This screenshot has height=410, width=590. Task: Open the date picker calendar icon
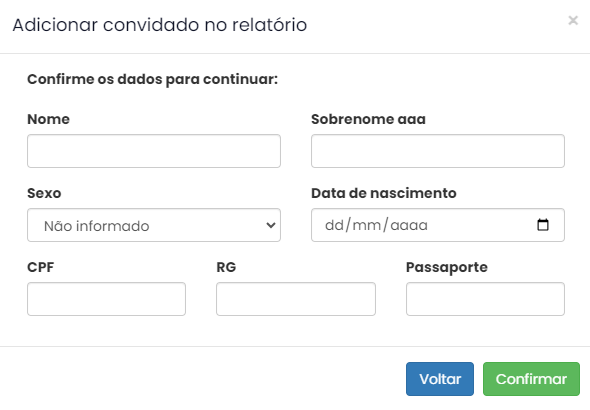[543, 225]
